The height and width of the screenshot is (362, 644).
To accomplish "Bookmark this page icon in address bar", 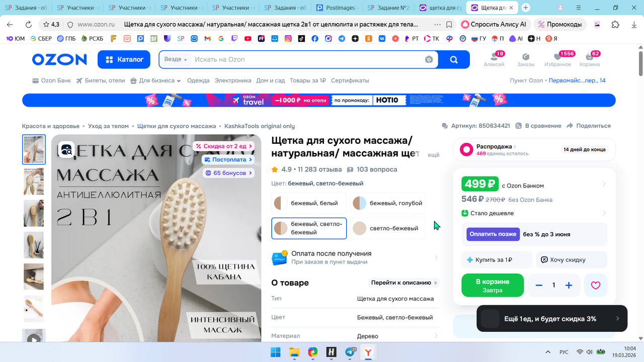I will coord(449,24).
